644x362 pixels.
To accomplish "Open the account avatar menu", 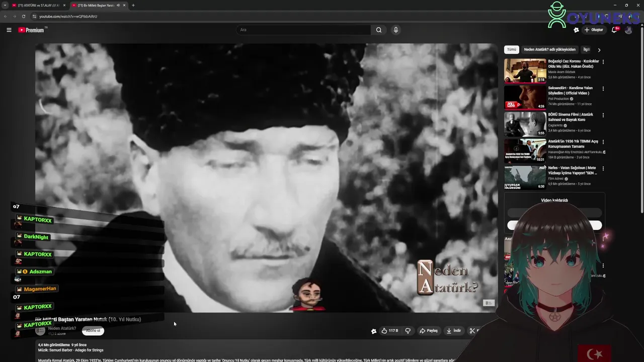I will click(628, 30).
